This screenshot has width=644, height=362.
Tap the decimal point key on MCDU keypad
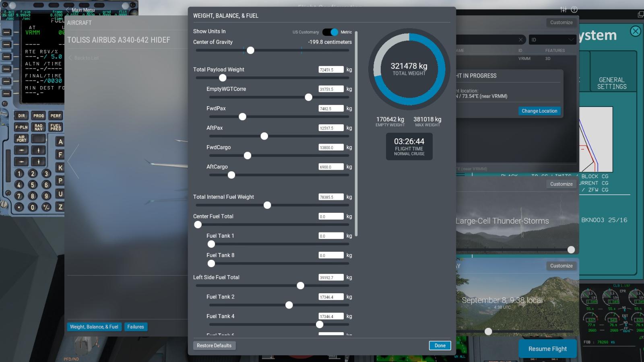click(19, 207)
